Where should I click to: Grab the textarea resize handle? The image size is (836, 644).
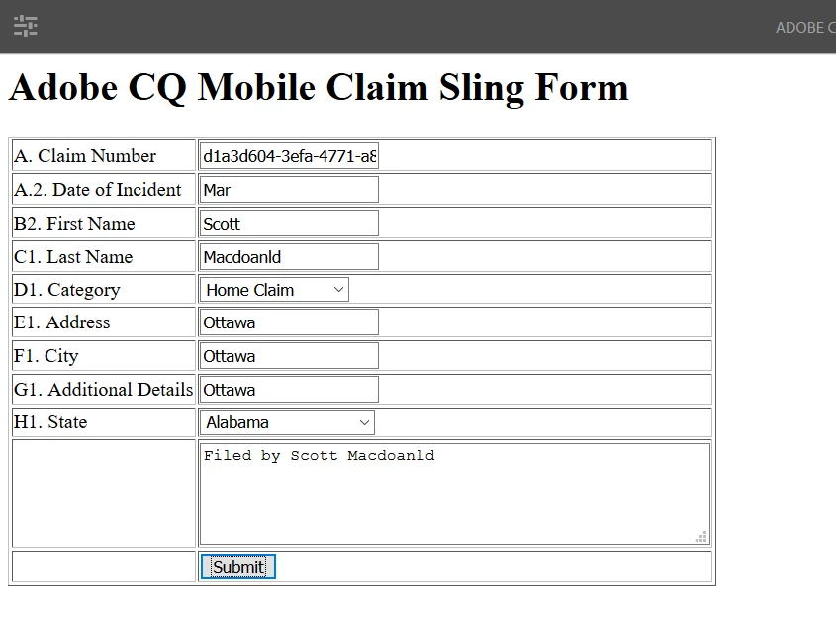click(701, 537)
